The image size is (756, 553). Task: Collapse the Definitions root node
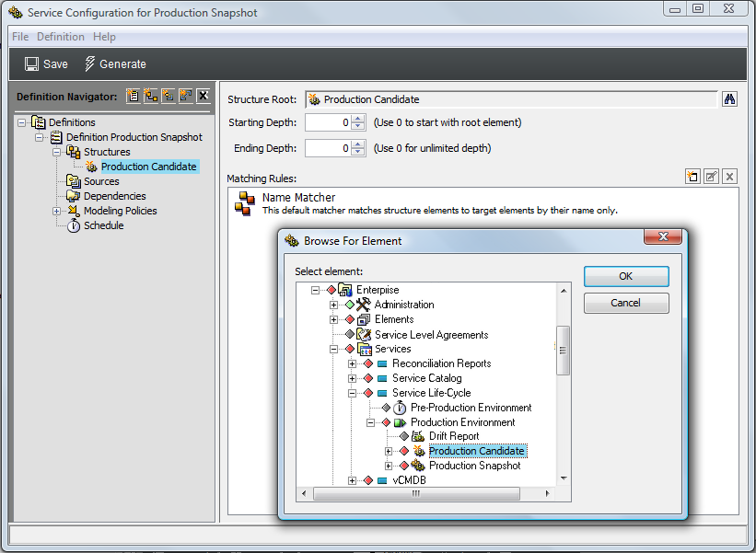[22, 122]
